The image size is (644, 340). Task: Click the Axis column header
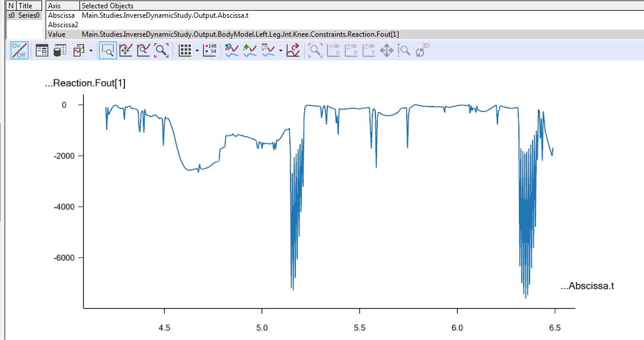point(63,6)
